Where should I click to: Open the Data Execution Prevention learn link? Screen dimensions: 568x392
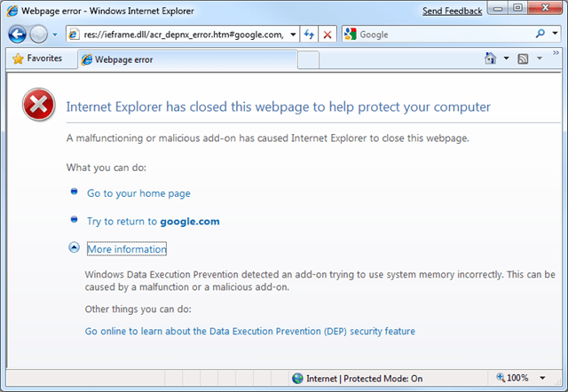(x=250, y=332)
